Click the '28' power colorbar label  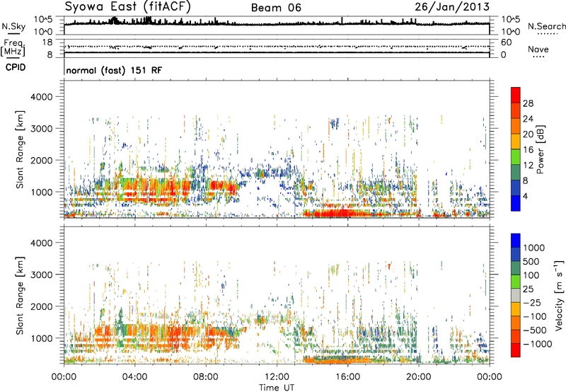(x=528, y=103)
